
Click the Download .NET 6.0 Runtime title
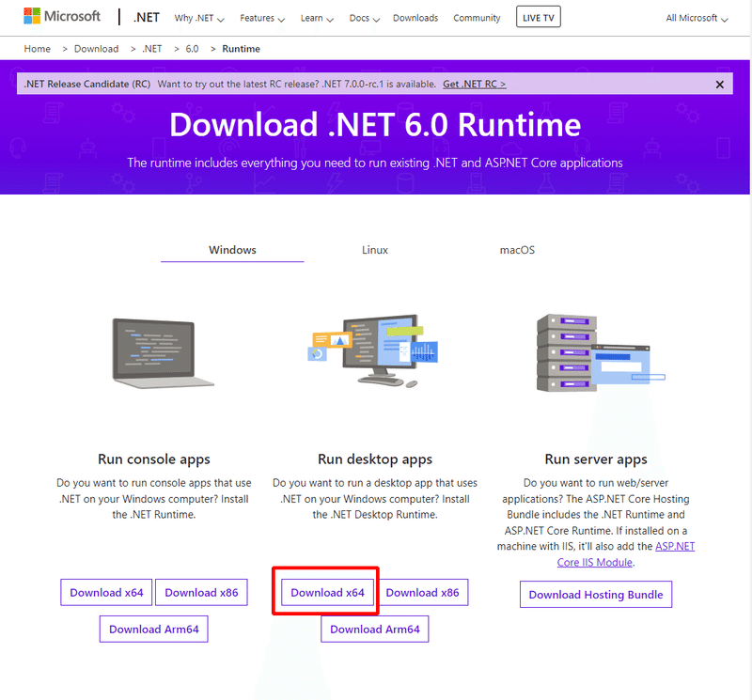(375, 125)
